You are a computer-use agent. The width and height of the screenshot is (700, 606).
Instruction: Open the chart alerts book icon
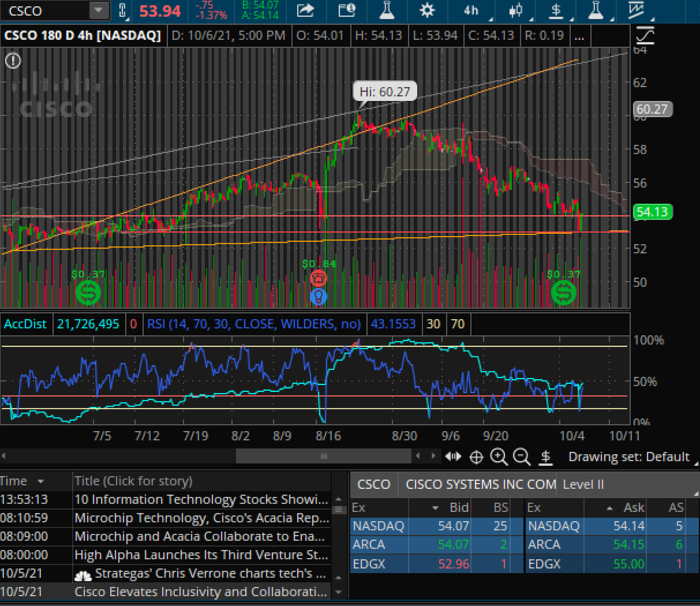pos(347,10)
